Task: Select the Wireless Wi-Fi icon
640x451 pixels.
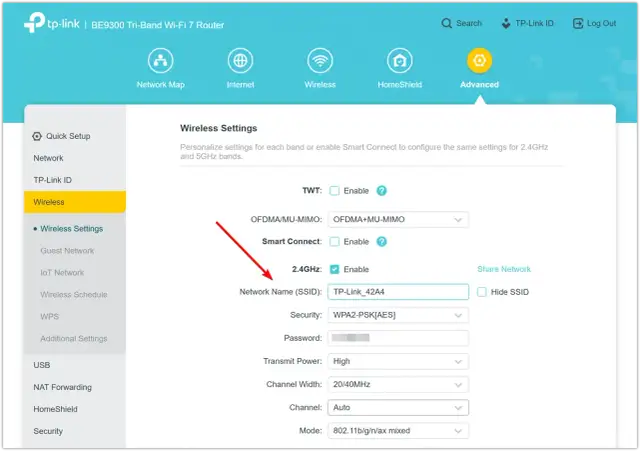Action: (320, 61)
